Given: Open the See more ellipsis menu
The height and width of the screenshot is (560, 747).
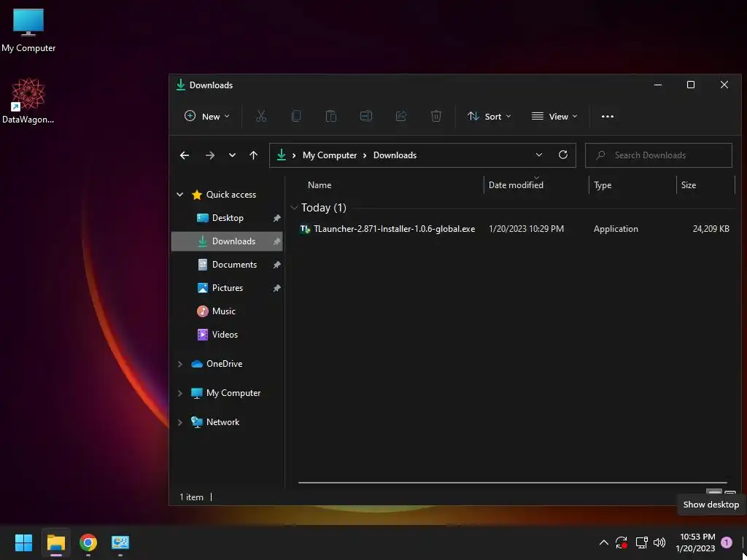Looking at the screenshot, I should pyautogui.click(x=608, y=116).
